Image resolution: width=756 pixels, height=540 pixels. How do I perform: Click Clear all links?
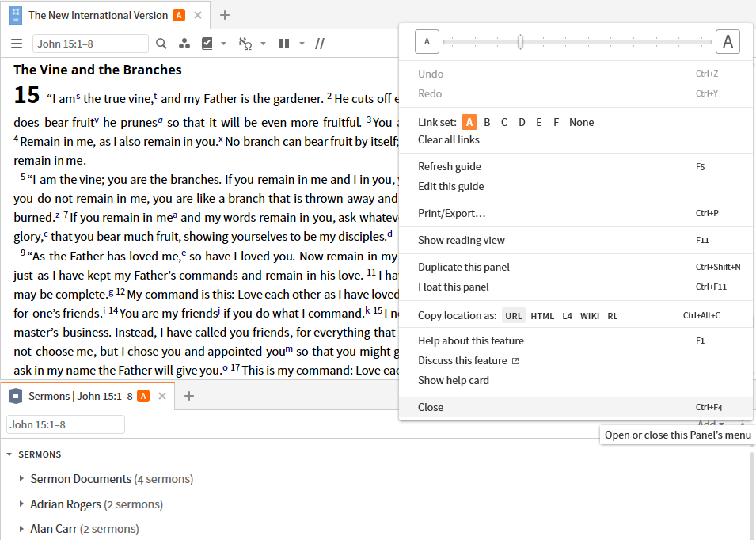[448, 140]
